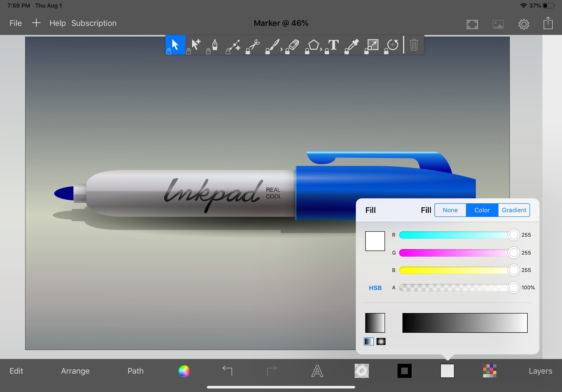Tap the Wi-Fi status icon
Image resolution: width=562 pixels, height=392 pixels.
click(x=523, y=5)
